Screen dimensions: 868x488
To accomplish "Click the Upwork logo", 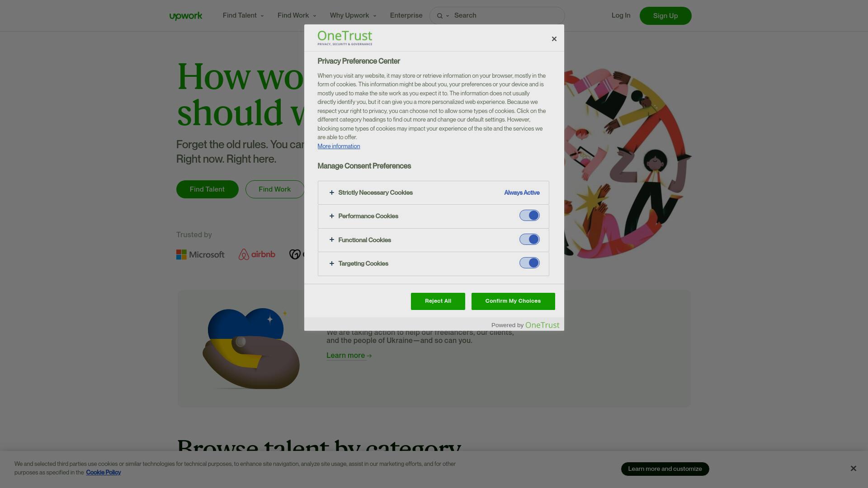I will [186, 16].
